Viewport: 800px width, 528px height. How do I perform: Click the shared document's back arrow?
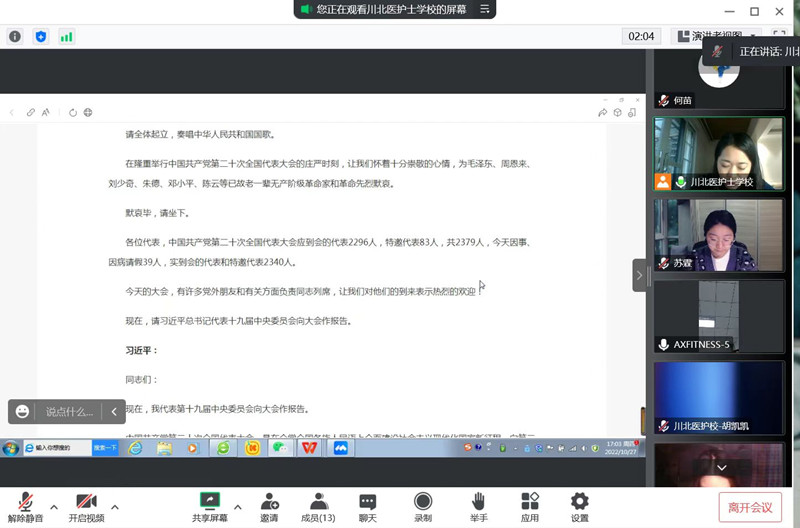pos(11,112)
